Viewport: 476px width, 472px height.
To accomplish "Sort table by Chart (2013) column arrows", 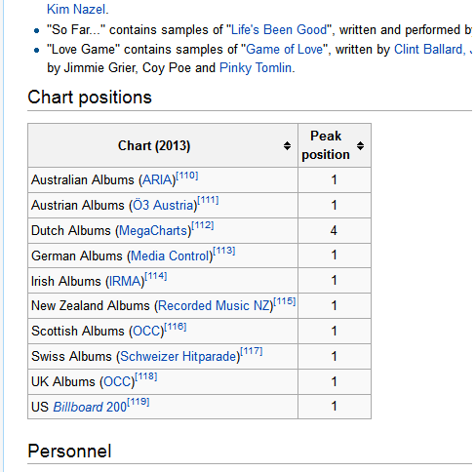I will tap(287, 145).
